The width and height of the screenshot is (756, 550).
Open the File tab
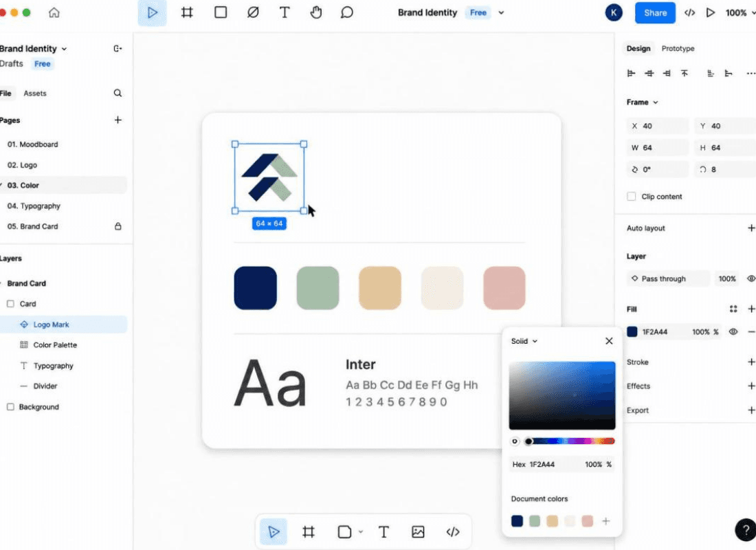[x=5, y=93]
